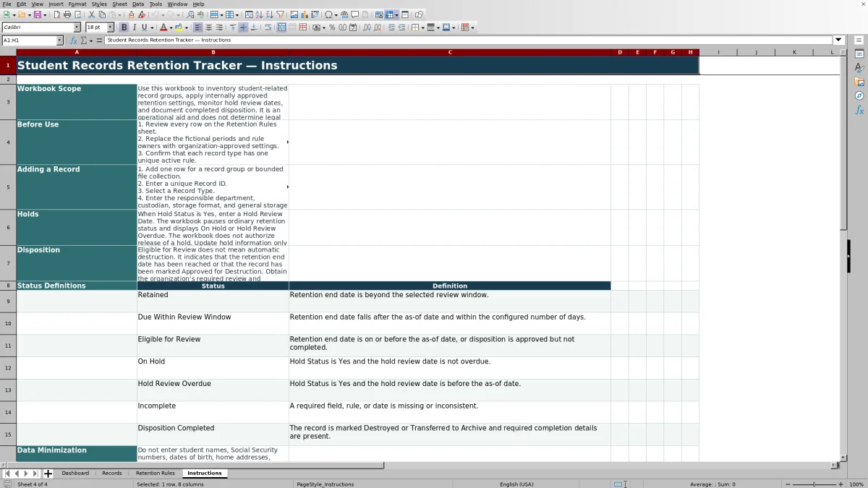This screenshot has width=868, height=488.
Task: Insert Comment toolbar icon
Action: (x=355, y=14)
